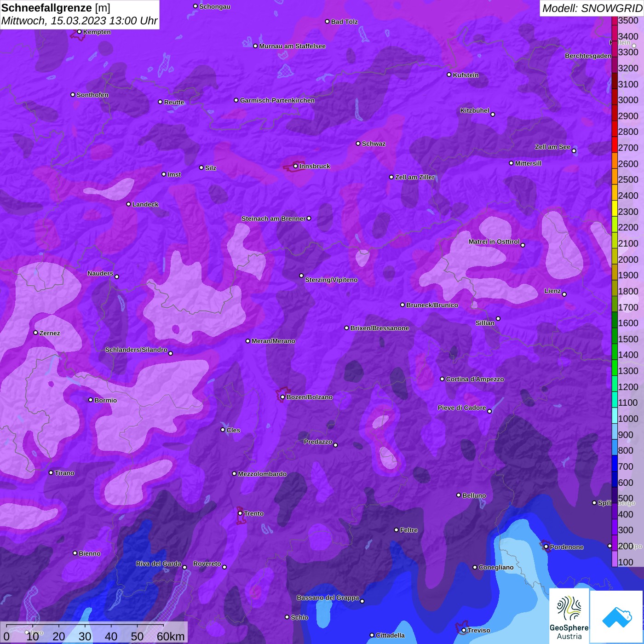Image resolution: width=644 pixels, height=644 pixels.
Task: Click the Predazzo marker dot
Action: point(335,445)
